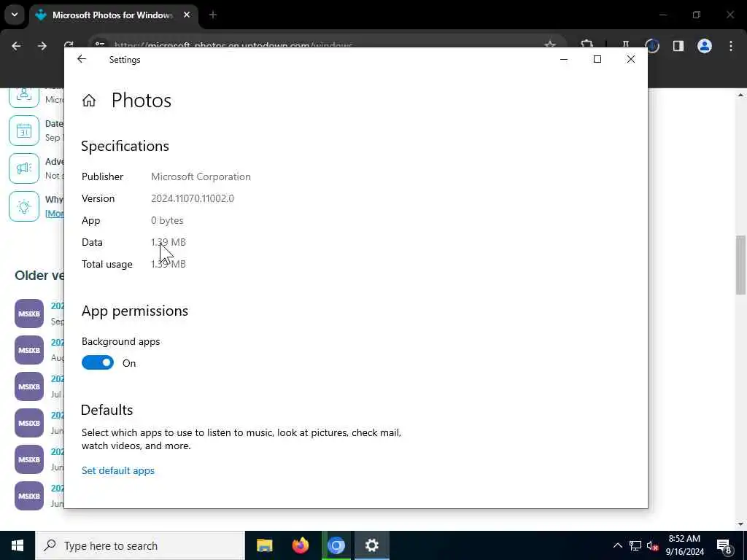Open the notification center icon
The height and width of the screenshot is (560, 747).
pyautogui.click(x=724, y=546)
